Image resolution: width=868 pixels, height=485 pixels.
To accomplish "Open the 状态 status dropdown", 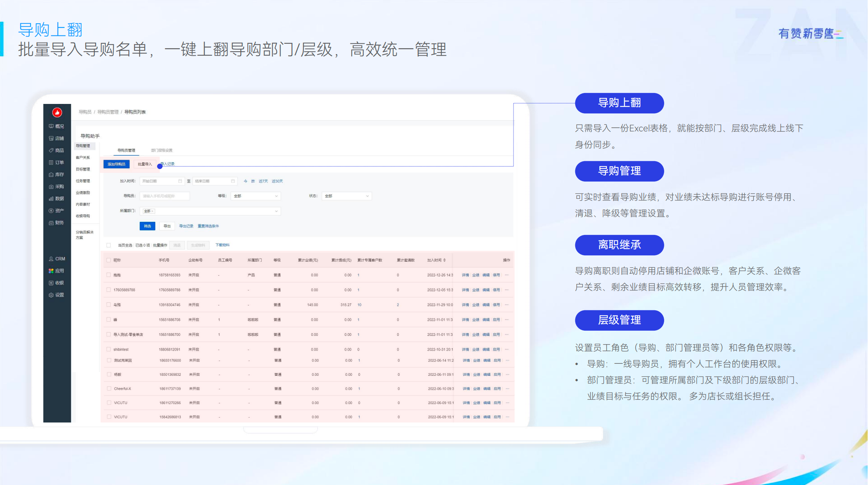I will click(x=347, y=196).
